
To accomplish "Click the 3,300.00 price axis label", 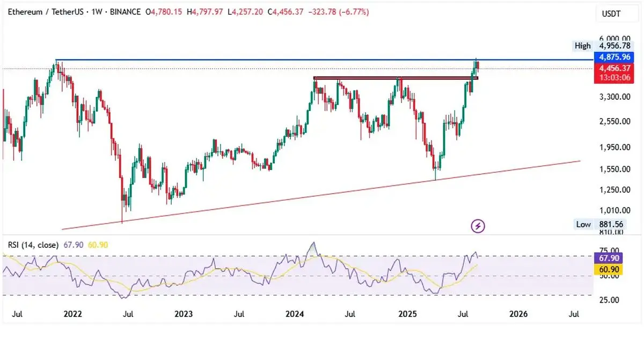I will 614,97.
